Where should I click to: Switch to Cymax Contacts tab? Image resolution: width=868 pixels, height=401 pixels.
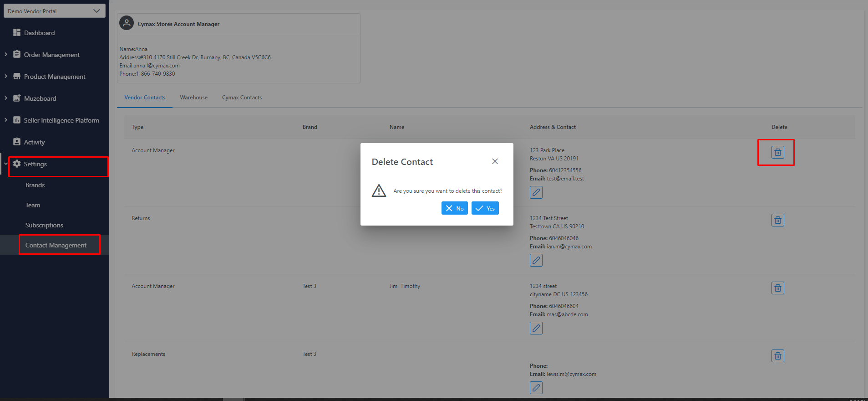tap(242, 98)
